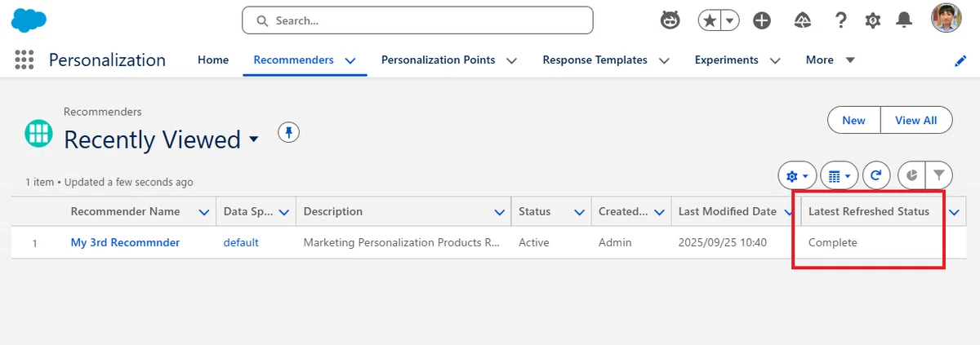Open the Global Actions plus icon
The height and width of the screenshot is (345, 980).
[762, 20]
